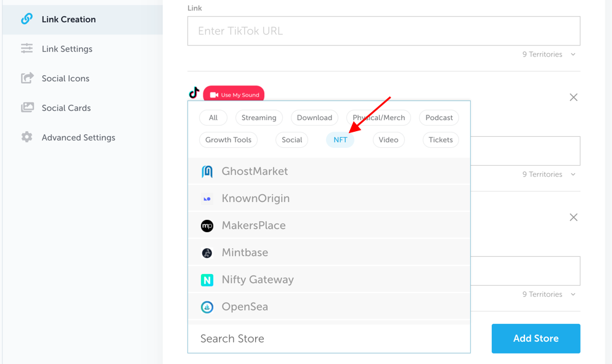Click the Social Cards image icon
The width and height of the screenshot is (612, 364).
pos(27,107)
